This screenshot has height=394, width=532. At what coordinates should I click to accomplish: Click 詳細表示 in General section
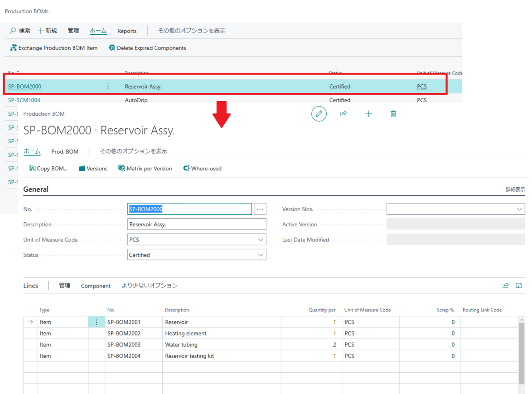click(516, 189)
